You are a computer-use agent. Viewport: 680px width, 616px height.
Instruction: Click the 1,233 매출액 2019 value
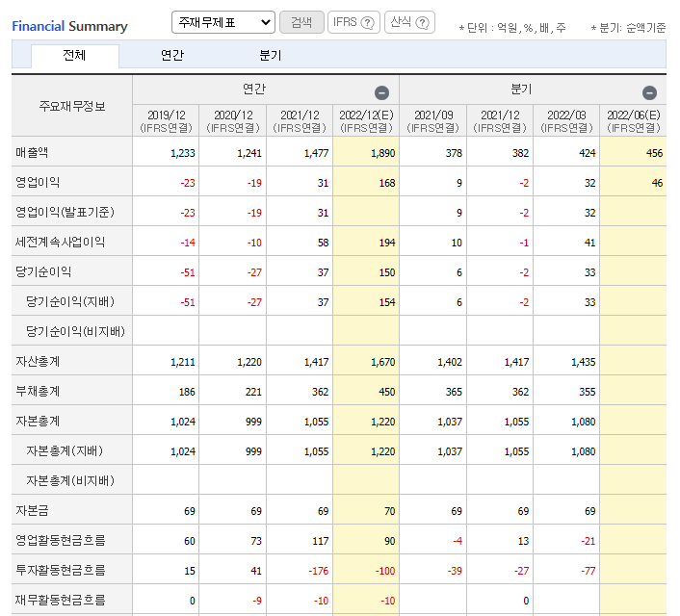coord(183,153)
